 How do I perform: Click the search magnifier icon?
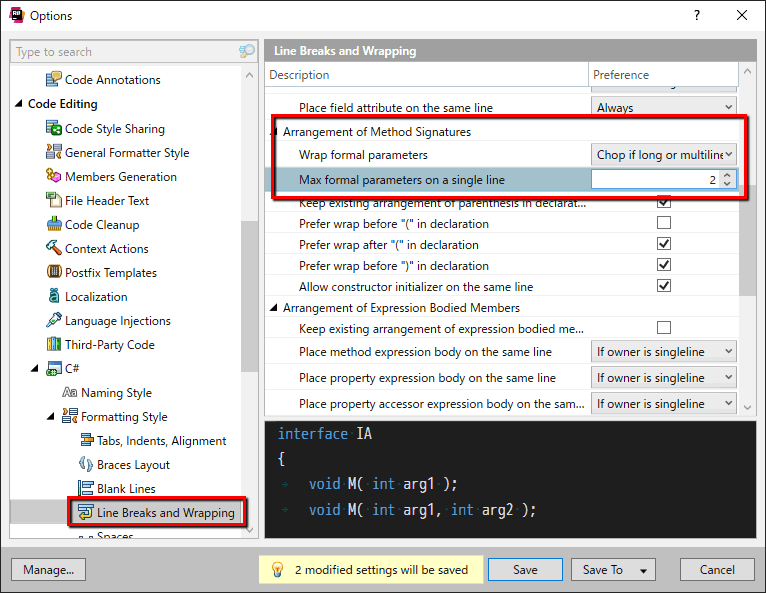247,51
